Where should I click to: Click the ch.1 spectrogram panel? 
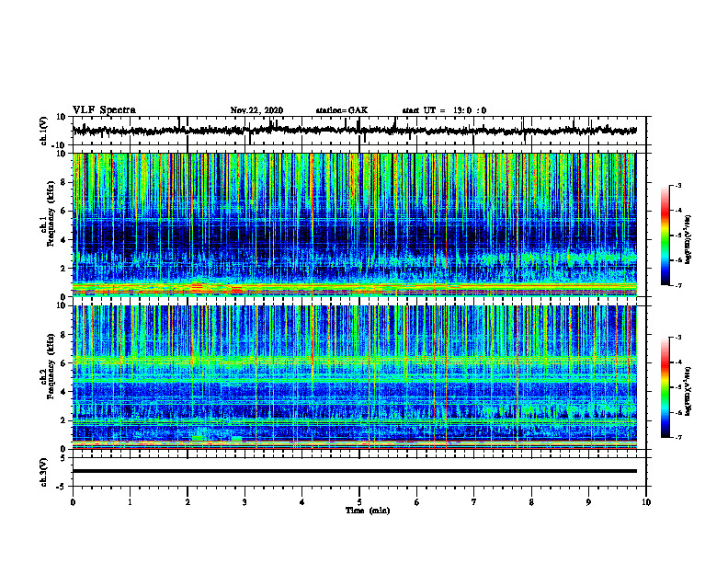354,224
